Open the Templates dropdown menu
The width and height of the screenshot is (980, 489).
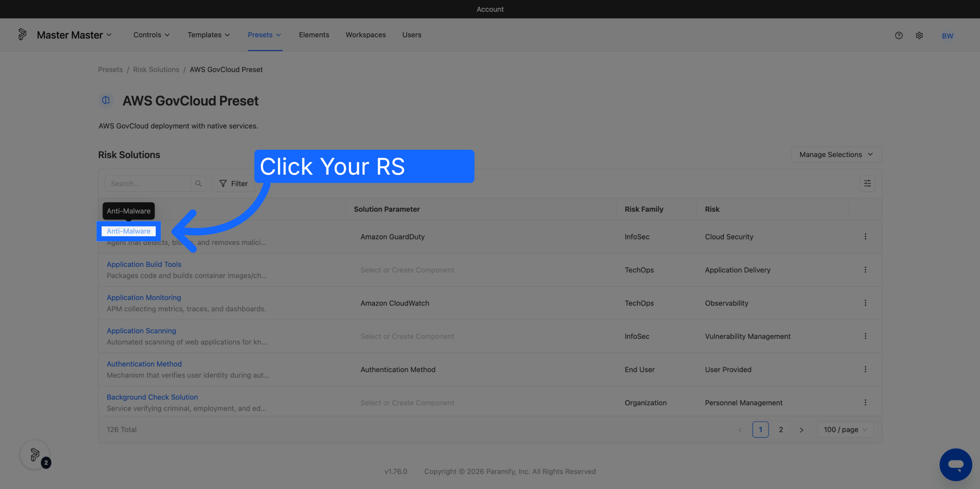pos(209,35)
